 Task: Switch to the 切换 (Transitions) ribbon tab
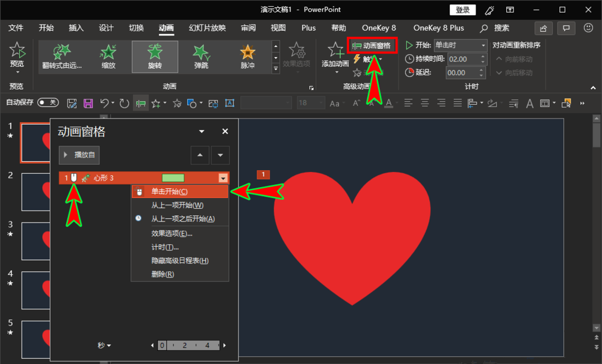[x=136, y=28]
